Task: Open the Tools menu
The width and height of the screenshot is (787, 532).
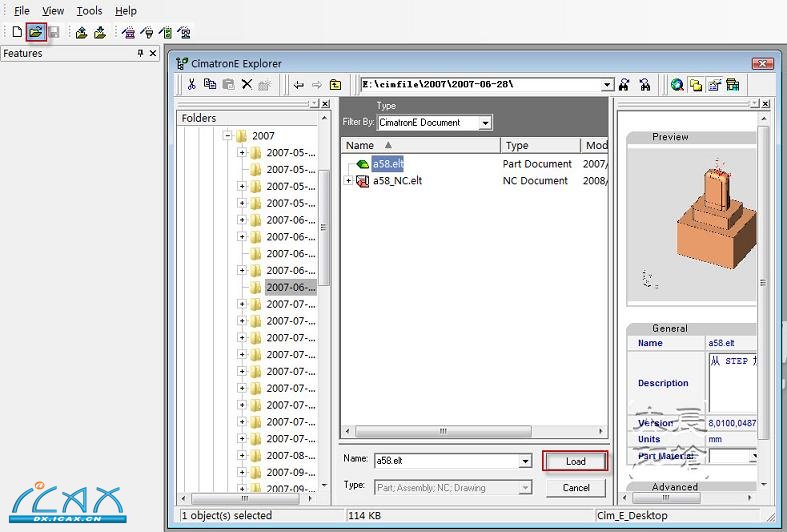Action: pyautogui.click(x=89, y=11)
